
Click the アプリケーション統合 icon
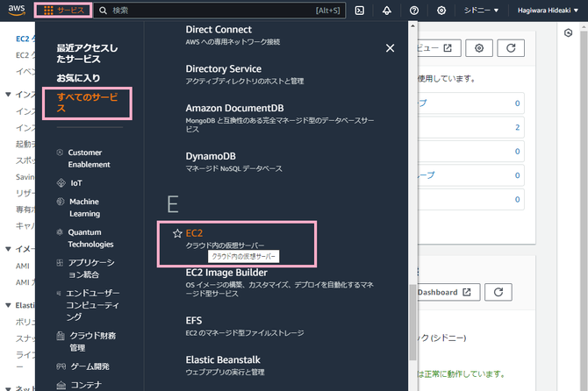[60, 262]
